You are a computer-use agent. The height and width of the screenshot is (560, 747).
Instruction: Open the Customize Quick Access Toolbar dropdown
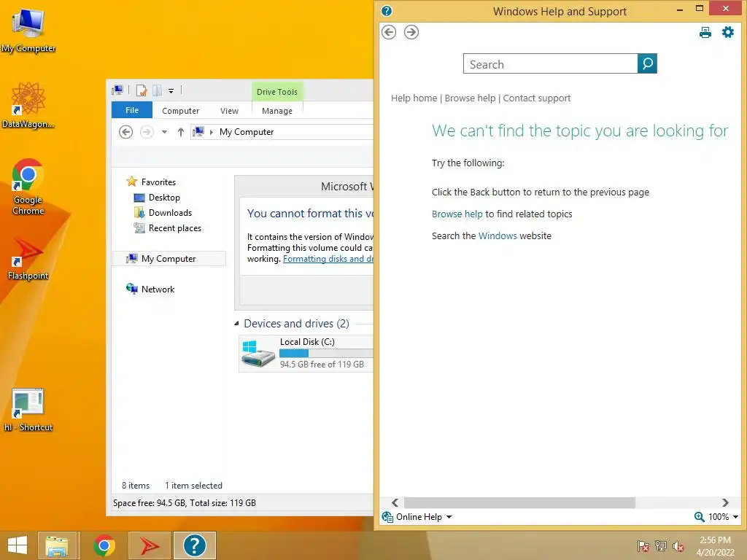(x=171, y=90)
